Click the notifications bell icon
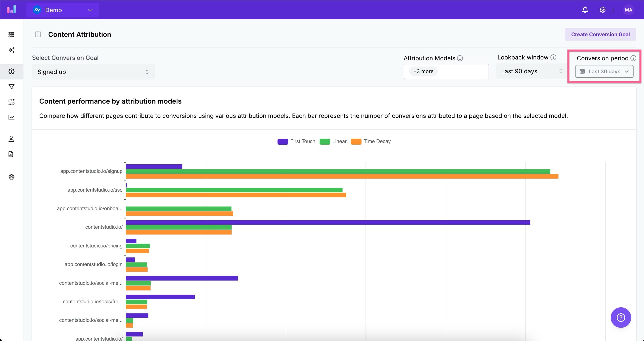 point(585,10)
